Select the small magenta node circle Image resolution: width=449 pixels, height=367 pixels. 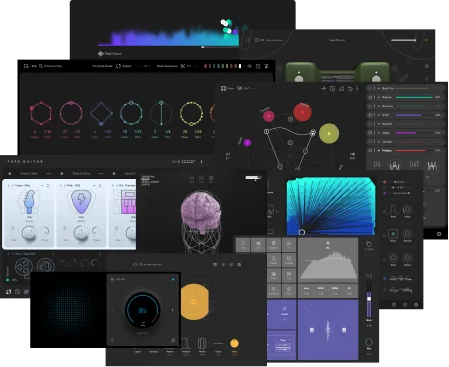click(247, 143)
